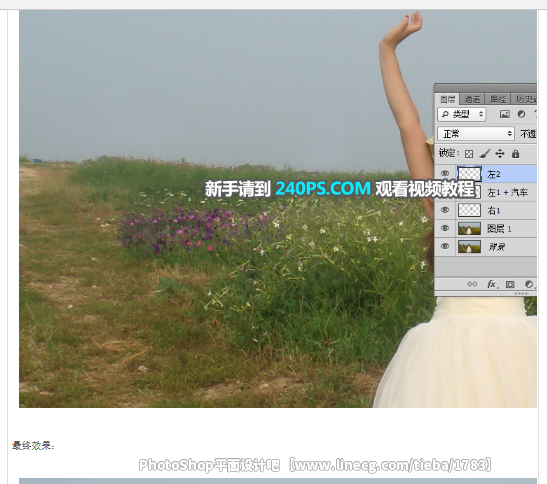This screenshot has height=484, width=547.
Task: Switch to the 路径 tab
Action: [x=498, y=99]
